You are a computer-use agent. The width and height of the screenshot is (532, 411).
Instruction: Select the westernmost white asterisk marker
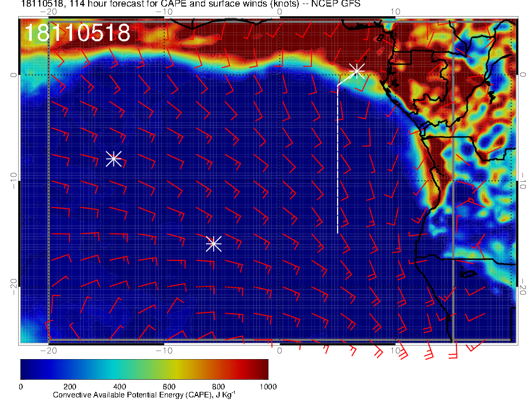113,158
